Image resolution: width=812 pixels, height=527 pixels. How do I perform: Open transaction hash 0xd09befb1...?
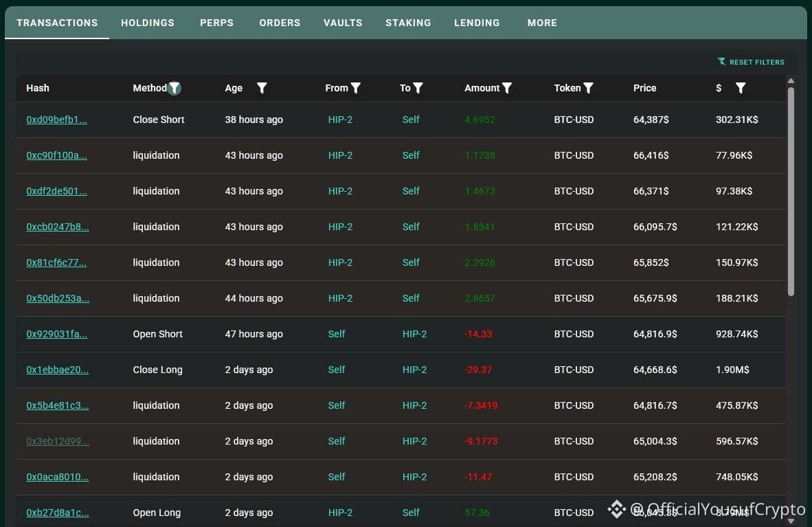56,120
